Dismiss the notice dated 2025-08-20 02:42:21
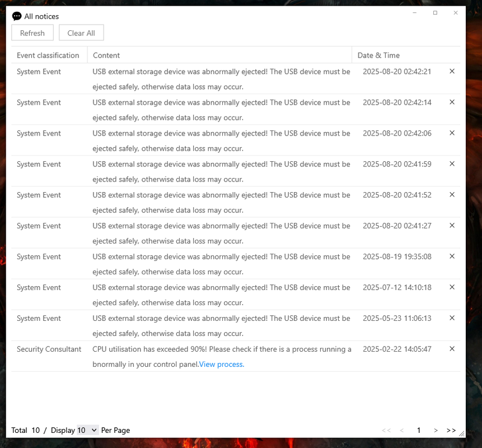 coord(452,71)
